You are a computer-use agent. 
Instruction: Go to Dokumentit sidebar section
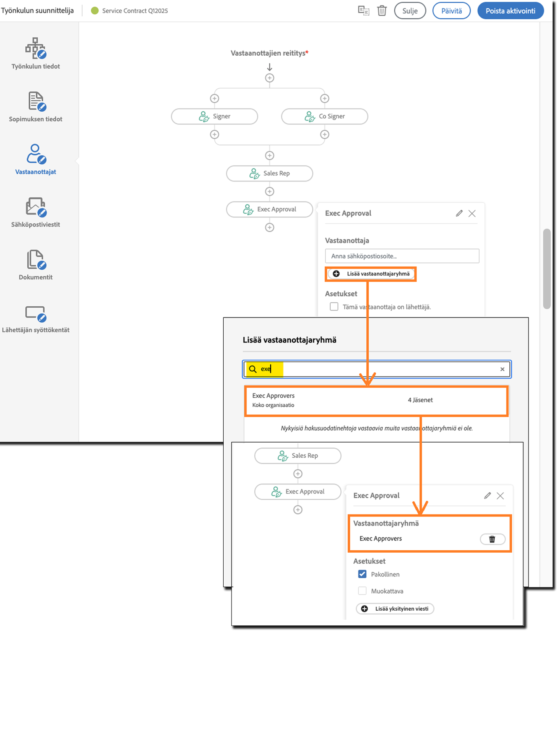pos(35,265)
